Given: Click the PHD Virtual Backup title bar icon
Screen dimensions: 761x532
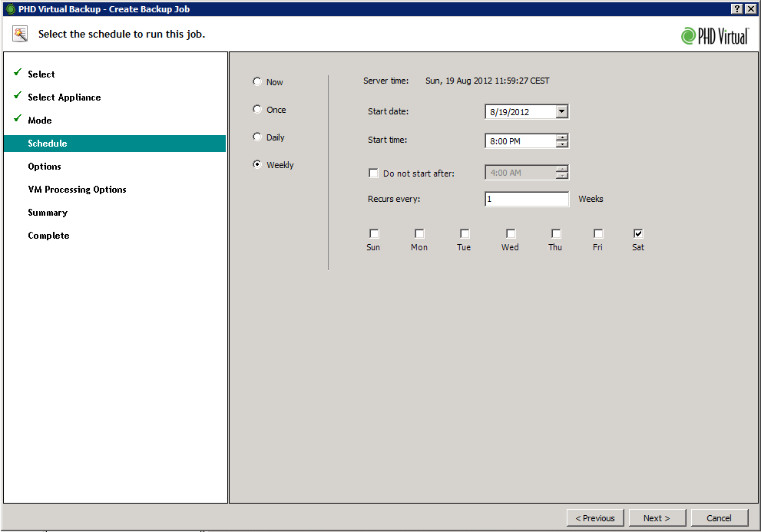Looking at the screenshot, I should tap(10, 8).
